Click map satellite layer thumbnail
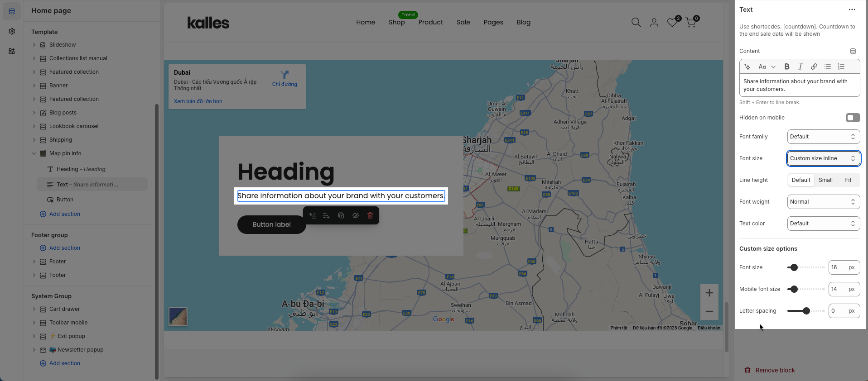Screen dimensions: 868x381 pyautogui.click(x=178, y=317)
